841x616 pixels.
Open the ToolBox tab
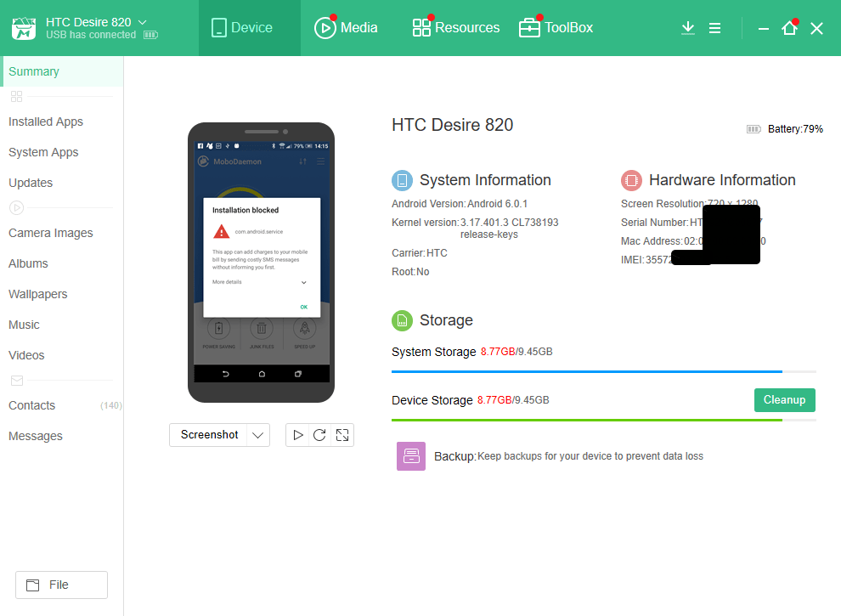click(x=556, y=27)
